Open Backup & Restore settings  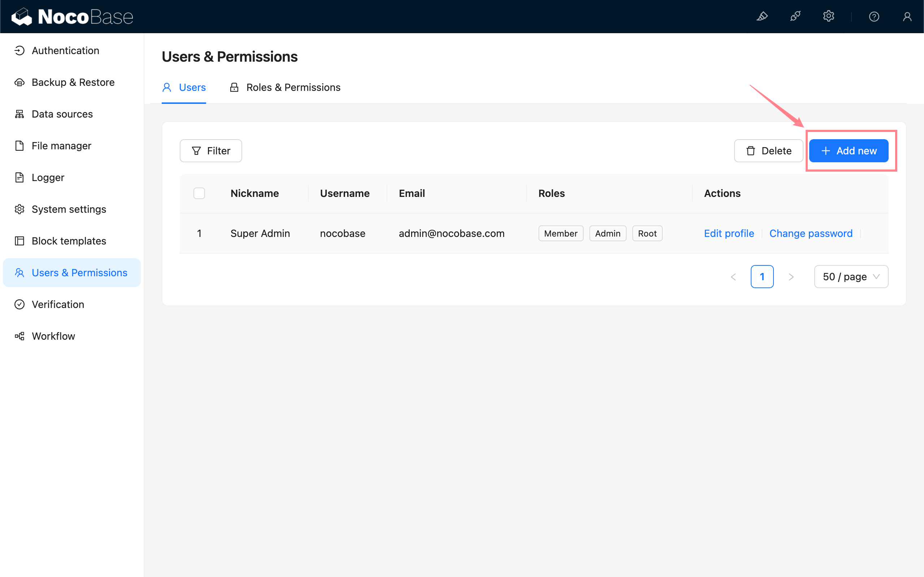tap(73, 82)
